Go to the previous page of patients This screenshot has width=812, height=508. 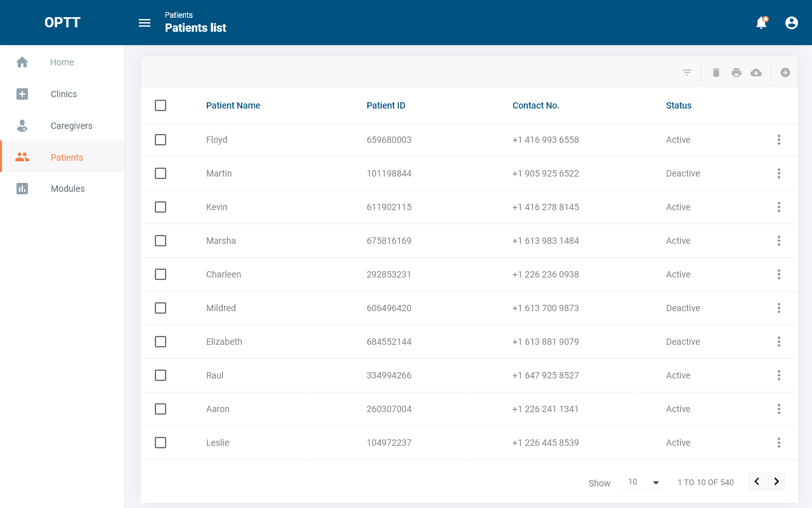coord(757,481)
